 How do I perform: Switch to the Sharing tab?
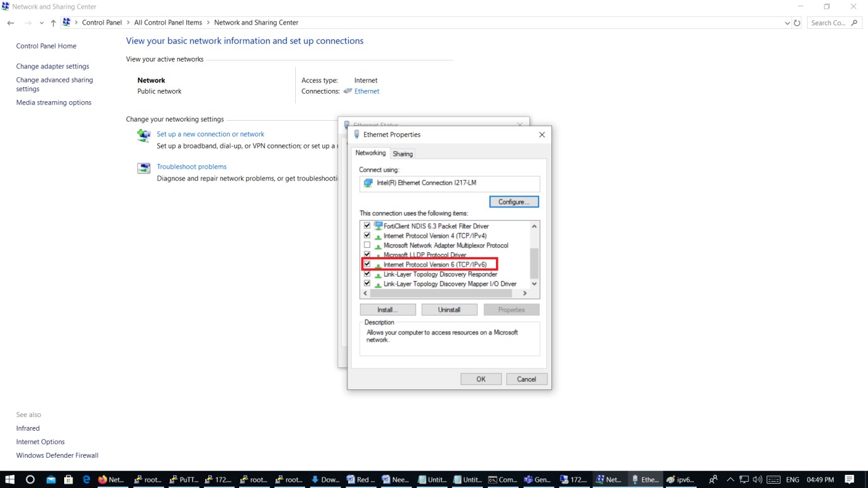coord(403,154)
